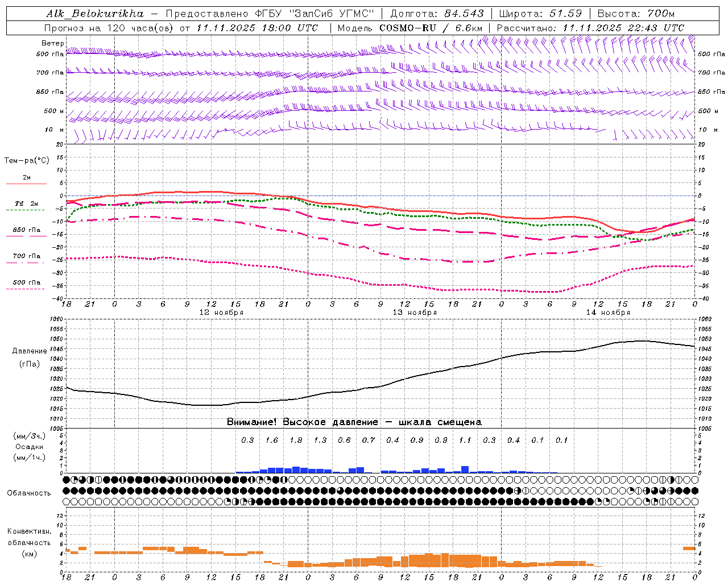This screenshot has width=728, height=582.
Task: Click the 850 гПа temperature legend entry
Action: point(27,230)
